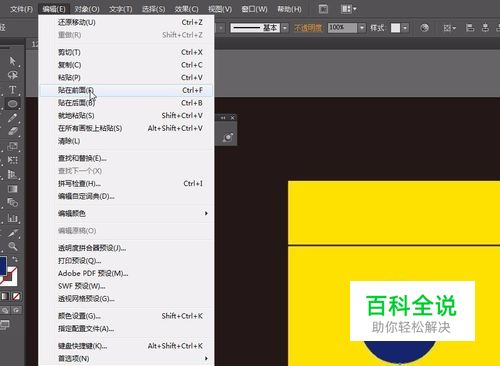Click the Recolor Artwork wheel icon
The width and height of the screenshot is (500, 366).
pos(424,28)
